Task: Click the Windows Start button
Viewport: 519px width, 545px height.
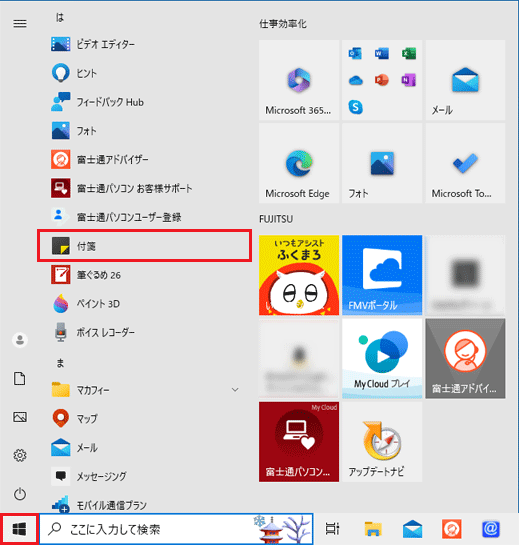Action: [x=19, y=529]
